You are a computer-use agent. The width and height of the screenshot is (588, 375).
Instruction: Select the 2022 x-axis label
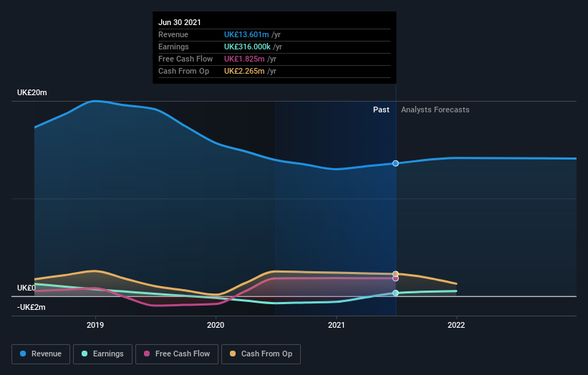pyautogui.click(x=456, y=325)
